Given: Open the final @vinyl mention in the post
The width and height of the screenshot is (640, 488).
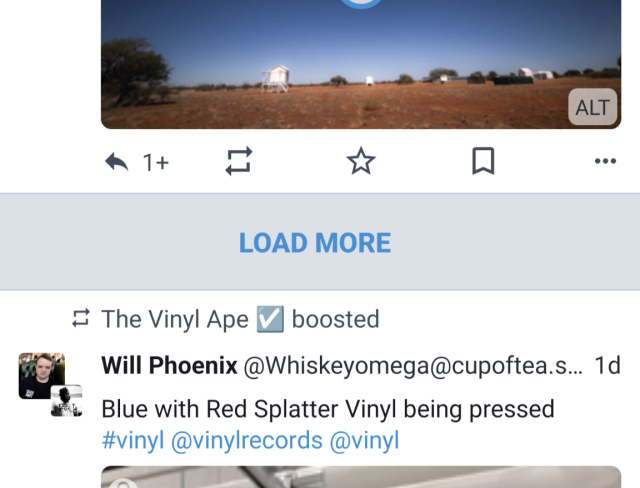Looking at the screenshot, I should click(364, 440).
